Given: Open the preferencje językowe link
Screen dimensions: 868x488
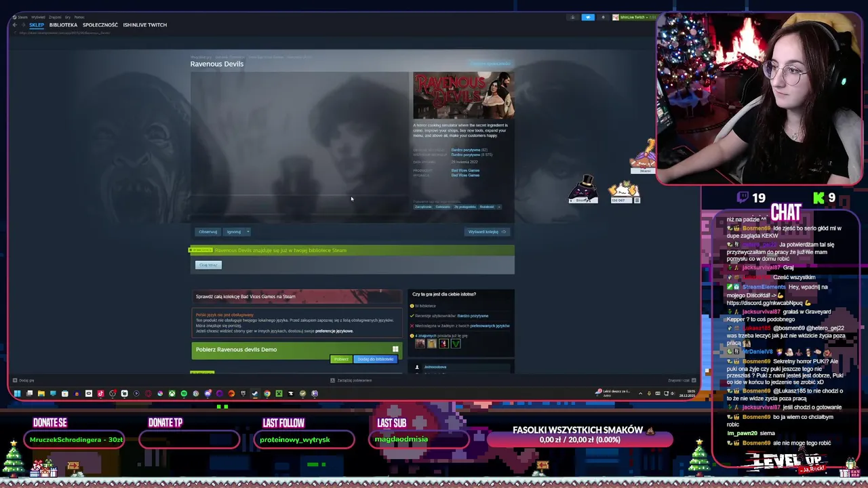Looking at the screenshot, I should pos(334,331).
